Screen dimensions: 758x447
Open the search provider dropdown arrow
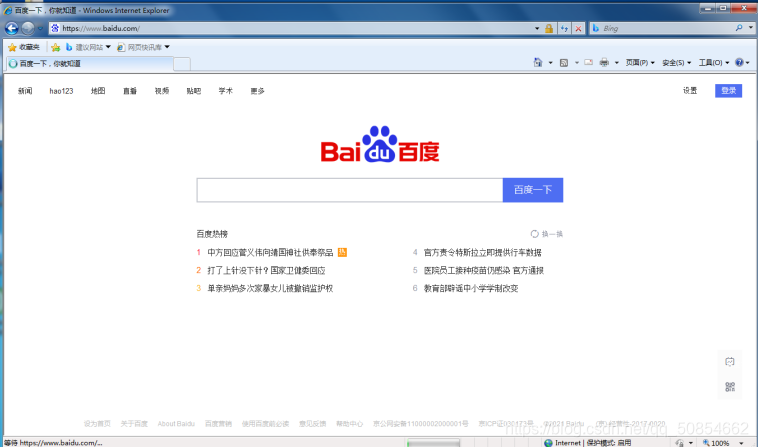pos(751,28)
